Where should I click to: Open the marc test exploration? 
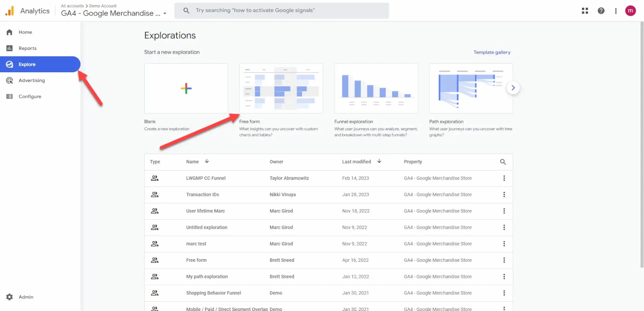coord(196,244)
